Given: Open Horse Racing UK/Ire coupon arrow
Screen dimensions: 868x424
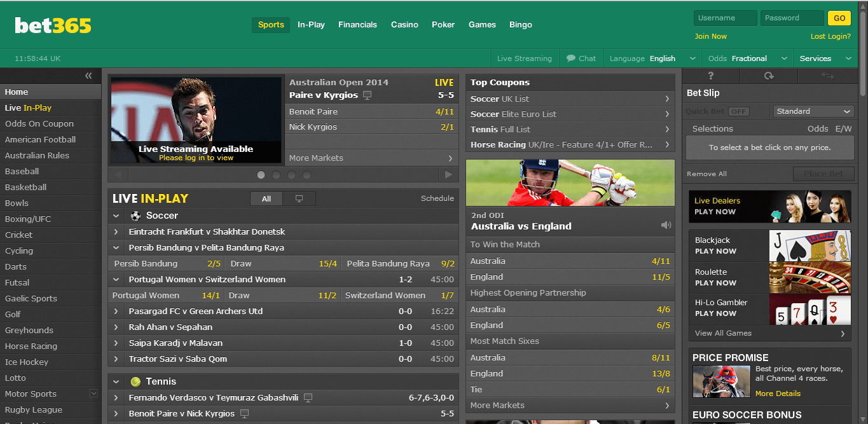Looking at the screenshot, I should (x=667, y=144).
